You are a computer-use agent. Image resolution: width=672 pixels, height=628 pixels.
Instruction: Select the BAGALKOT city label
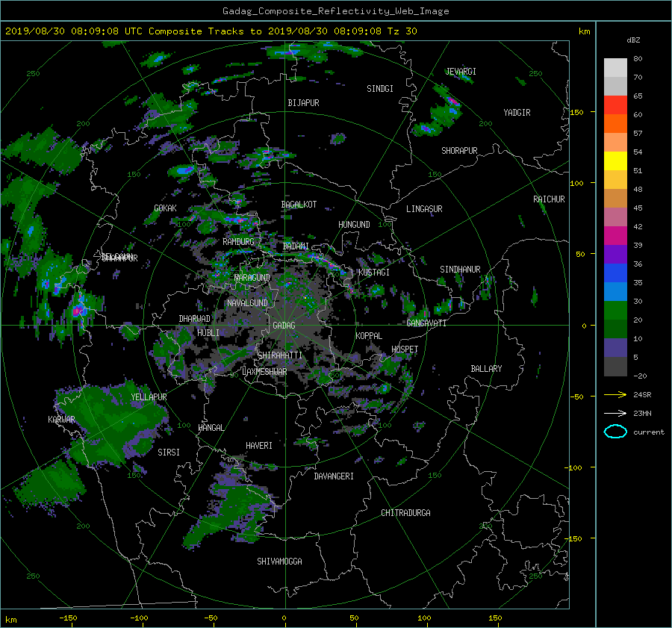click(299, 205)
